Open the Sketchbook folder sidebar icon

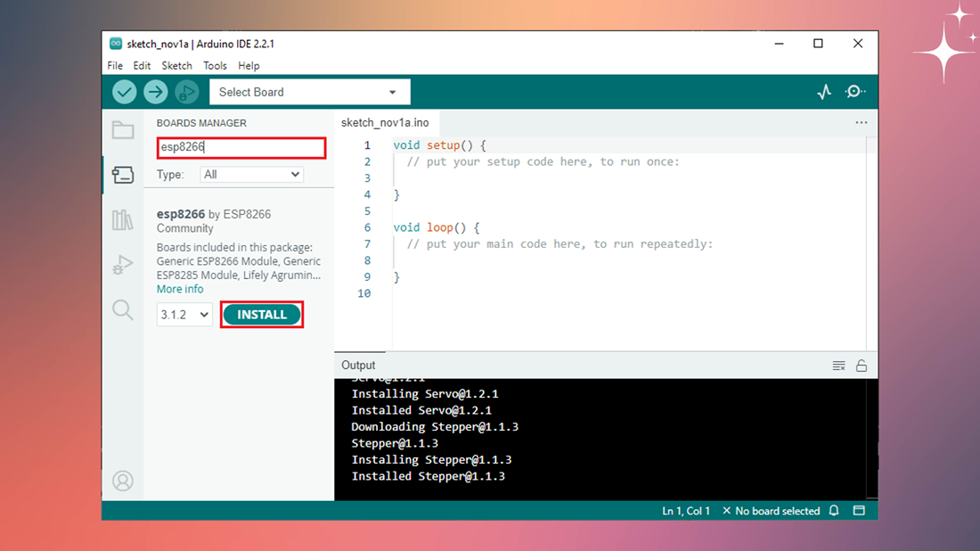click(123, 130)
